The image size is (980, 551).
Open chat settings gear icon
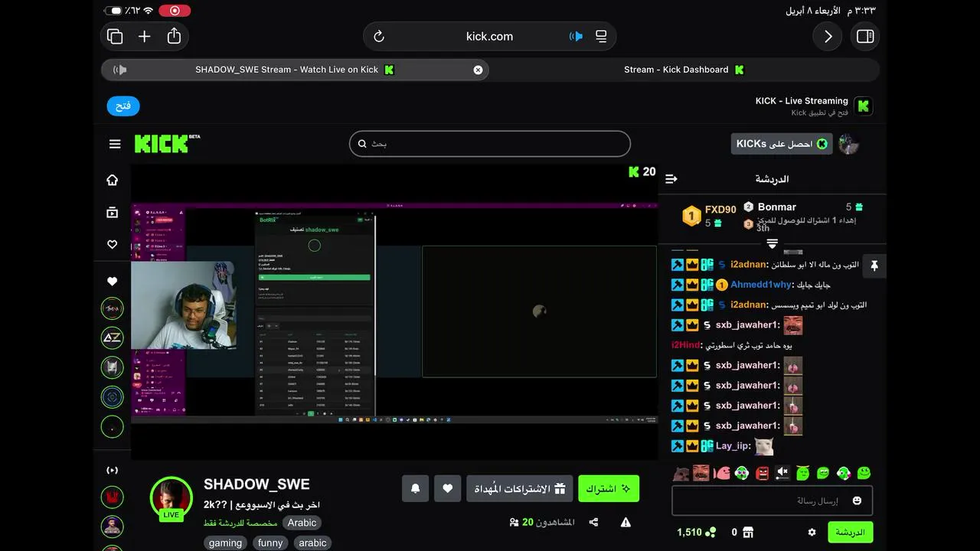812,532
